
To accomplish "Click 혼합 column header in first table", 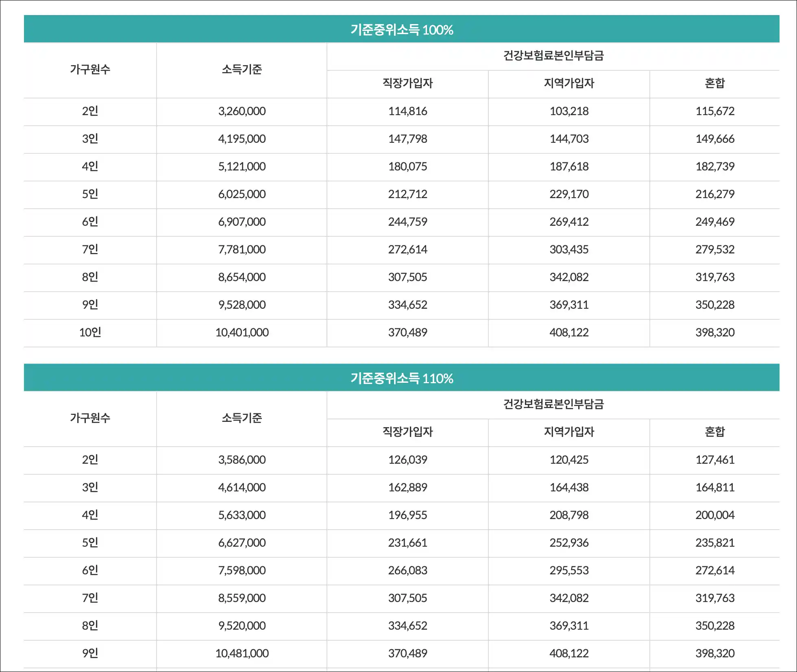I will tap(714, 83).
